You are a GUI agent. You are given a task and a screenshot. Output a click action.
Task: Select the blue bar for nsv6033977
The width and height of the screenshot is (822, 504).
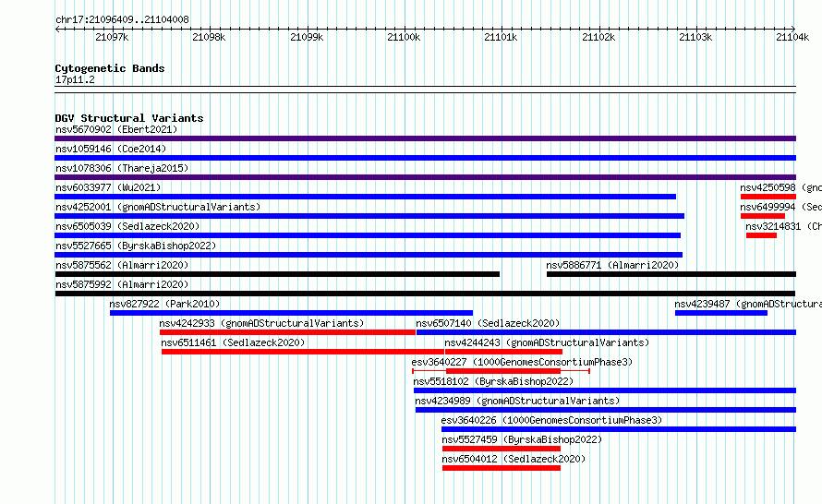tap(366, 197)
